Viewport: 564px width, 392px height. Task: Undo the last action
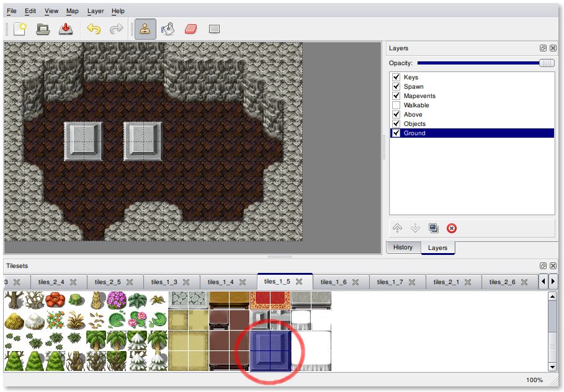94,29
